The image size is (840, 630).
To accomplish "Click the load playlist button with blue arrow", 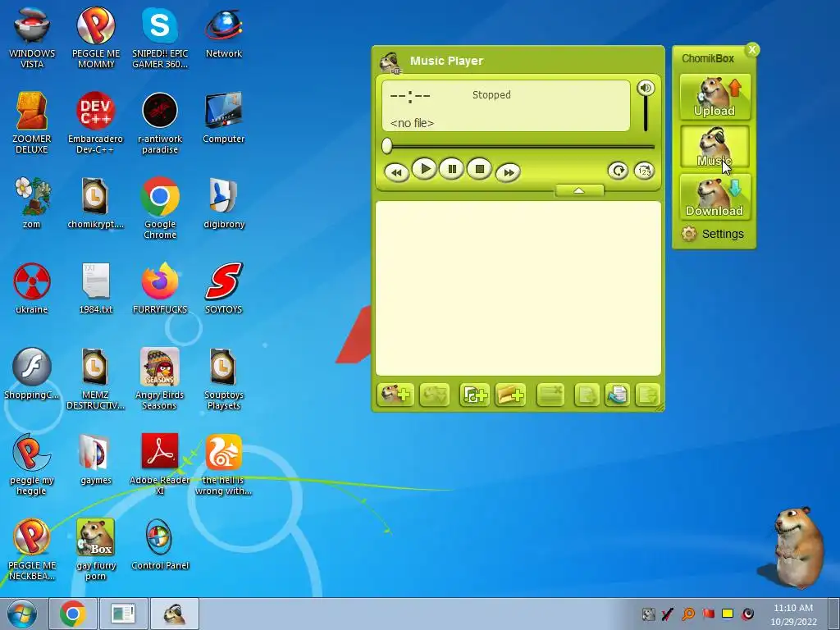I will [x=617, y=395].
